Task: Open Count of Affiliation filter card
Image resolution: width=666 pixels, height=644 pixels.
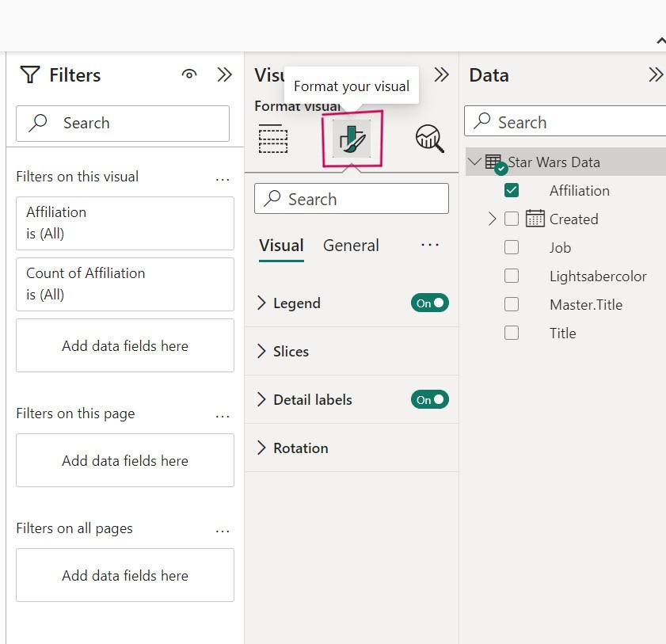Action: (x=125, y=284)
